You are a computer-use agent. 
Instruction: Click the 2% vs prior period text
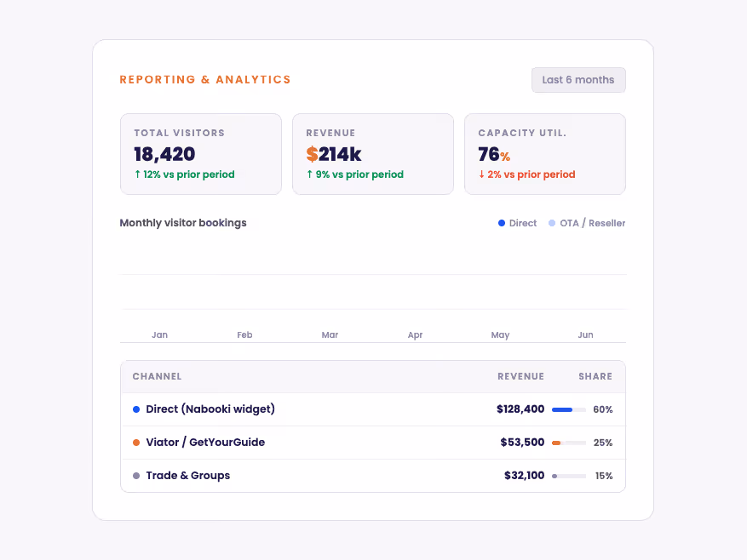click(x=532, y=174)
